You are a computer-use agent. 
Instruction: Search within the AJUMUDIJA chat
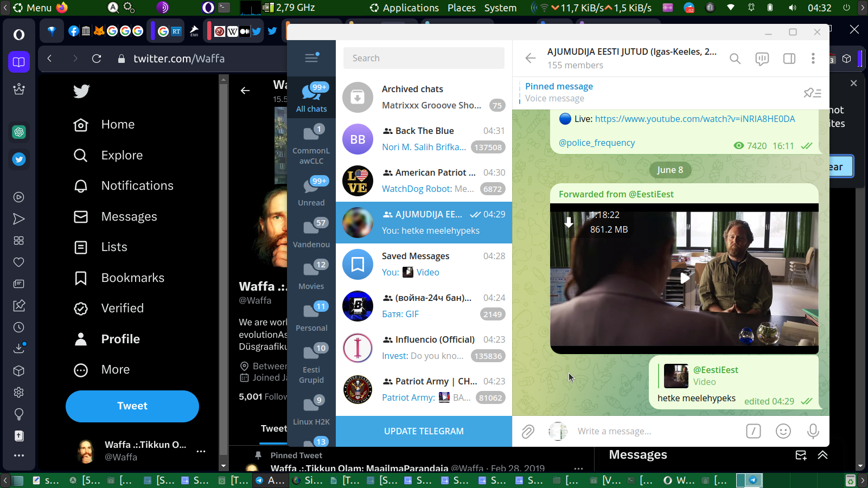coord(735,59)
